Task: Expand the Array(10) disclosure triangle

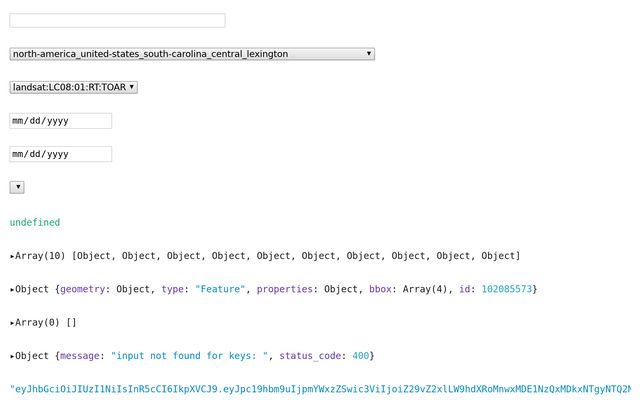Action: click(x=12, y=256)
